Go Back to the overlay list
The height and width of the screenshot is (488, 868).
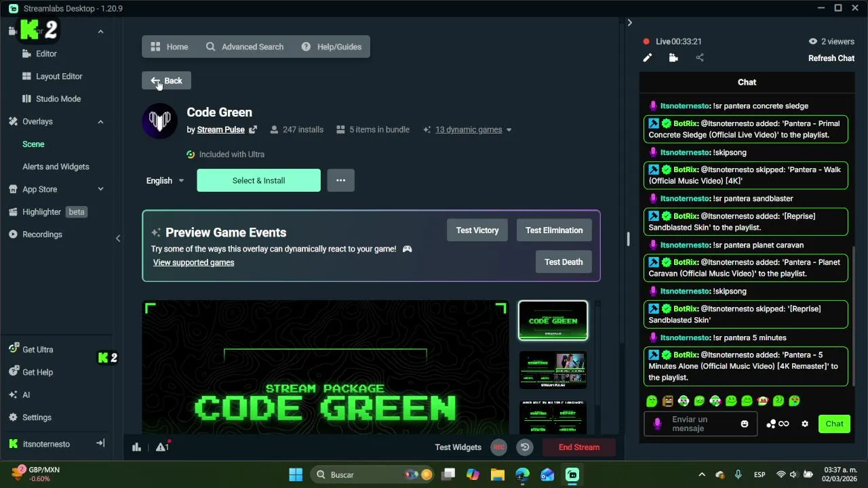[x=166, y=81]
